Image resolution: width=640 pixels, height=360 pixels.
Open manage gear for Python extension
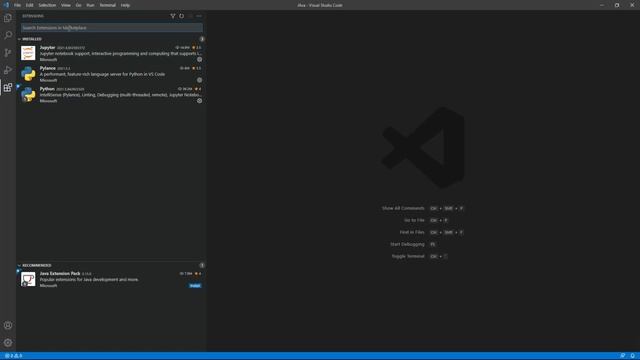pos(200,100)
